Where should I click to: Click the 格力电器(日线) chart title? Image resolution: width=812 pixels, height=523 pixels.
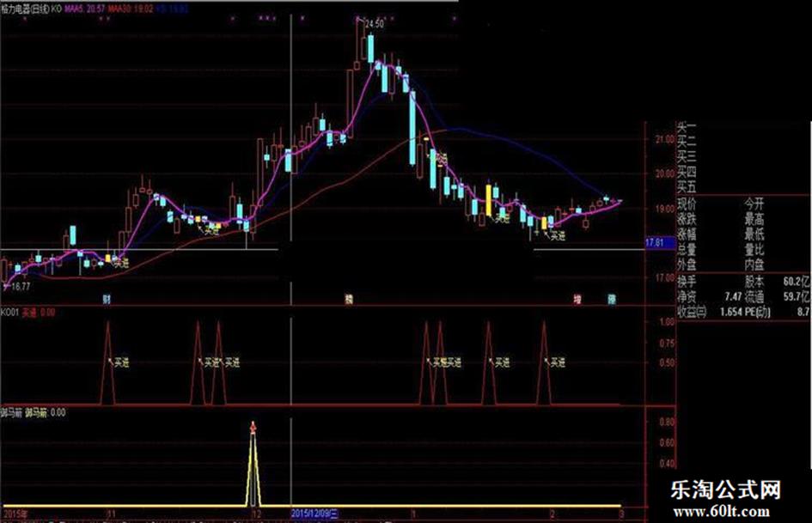26,9
